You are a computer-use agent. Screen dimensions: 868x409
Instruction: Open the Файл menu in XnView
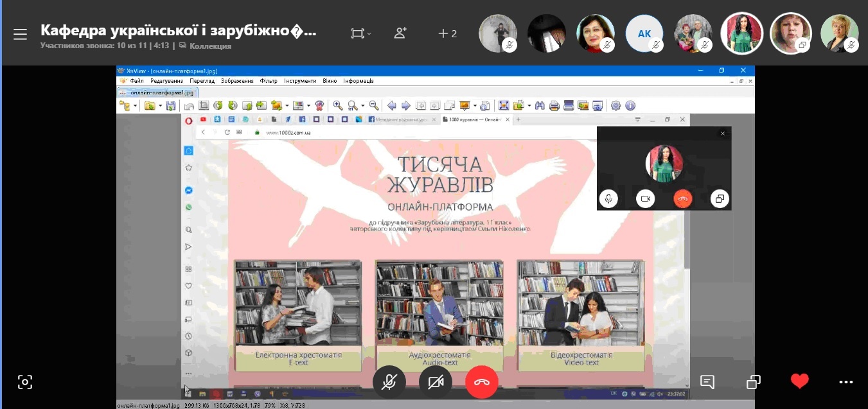[136, 81]
